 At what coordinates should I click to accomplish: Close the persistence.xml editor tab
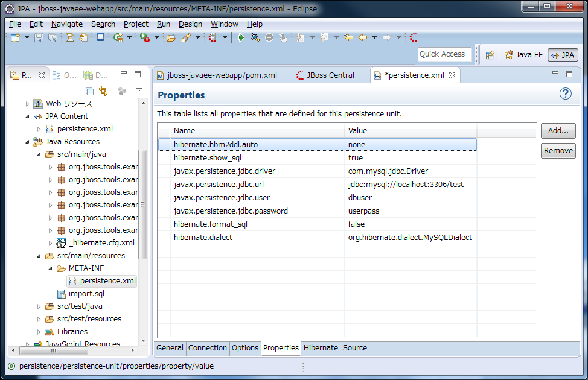[452, 75]
